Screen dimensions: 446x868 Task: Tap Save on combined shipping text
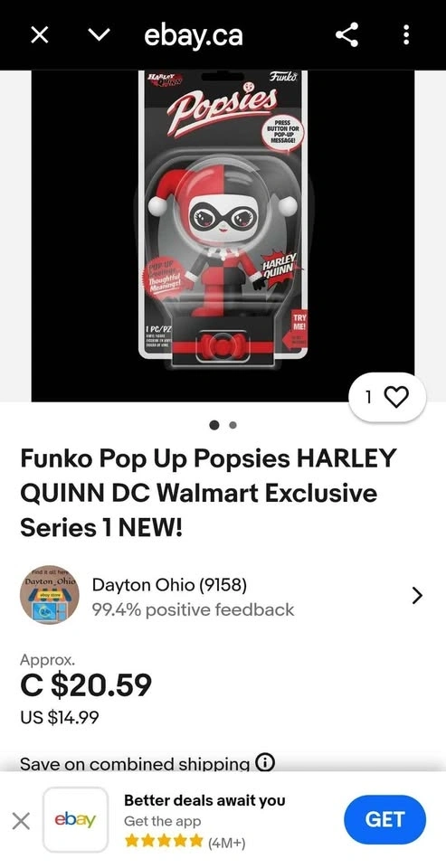135,765
